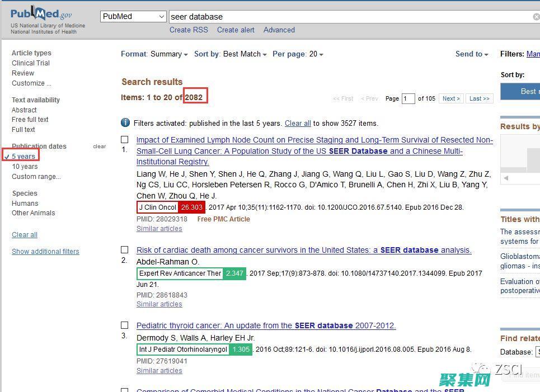Screen dimensions: 540x392
Task: Expand the Per page: 20 menu
Action: 298,54
